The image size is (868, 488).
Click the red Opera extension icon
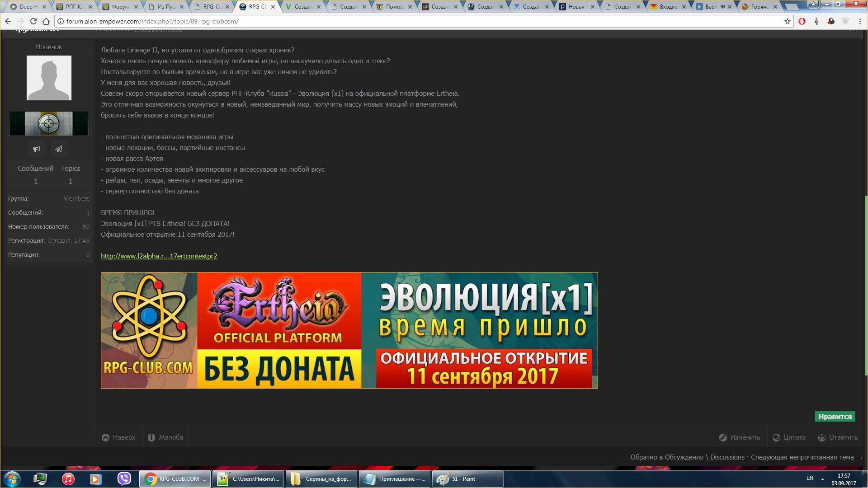802,21
